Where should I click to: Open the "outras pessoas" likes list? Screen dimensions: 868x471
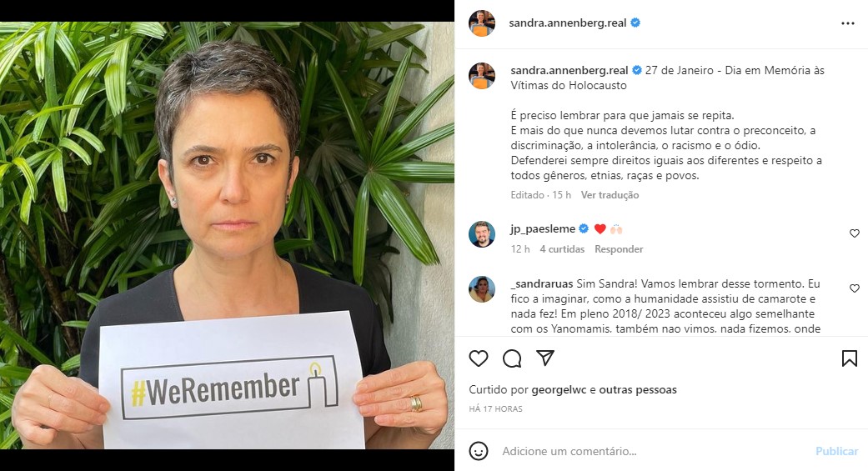(638, 389)
